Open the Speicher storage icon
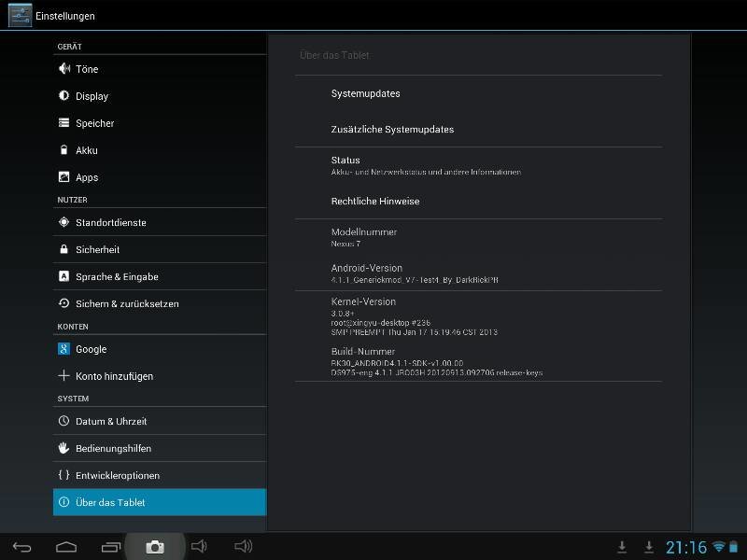This screenshot has width=747, height=560. tap(63, 123)
